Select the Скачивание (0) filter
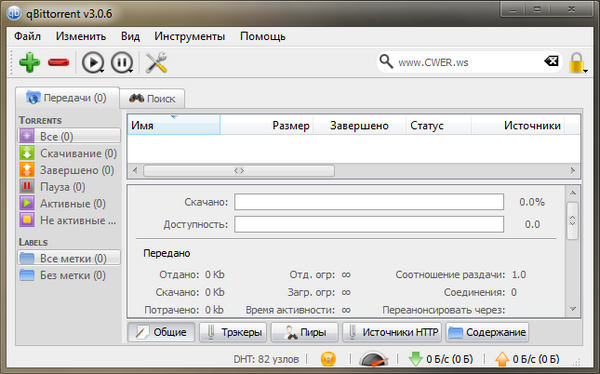Image resolution: width=600 pixels, height=374 pixels. (69, 153)
